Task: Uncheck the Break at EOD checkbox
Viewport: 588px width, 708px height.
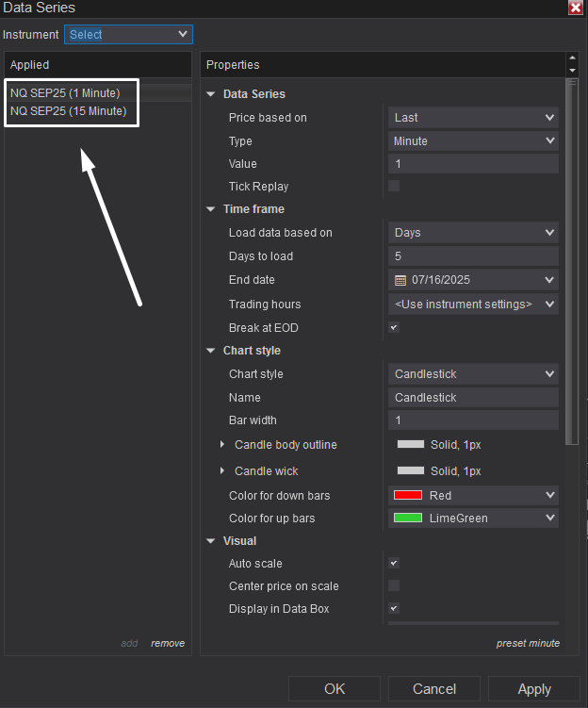Action: (394, 327)
